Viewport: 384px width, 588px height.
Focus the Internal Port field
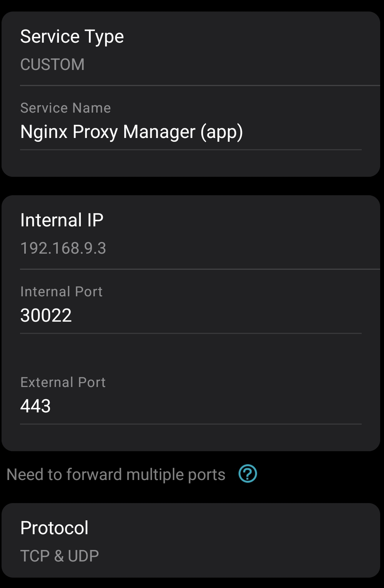pyautogui.click(x=191, y=309)
